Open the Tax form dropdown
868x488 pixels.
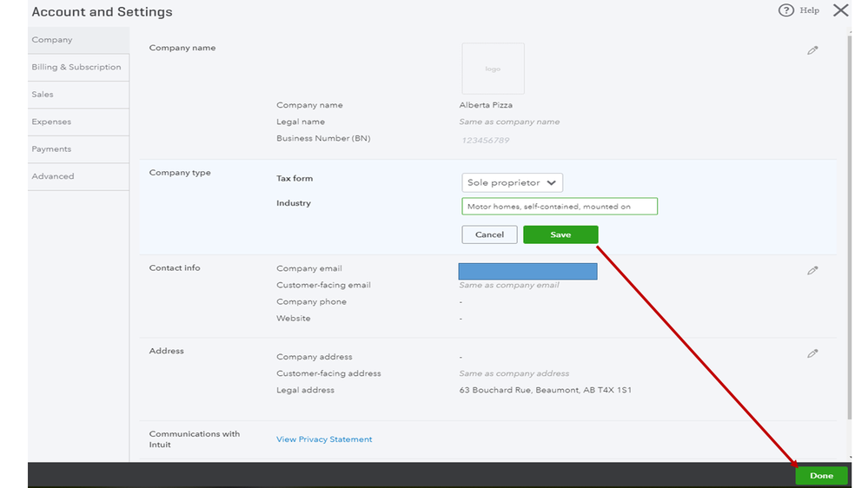coord(512,182)
